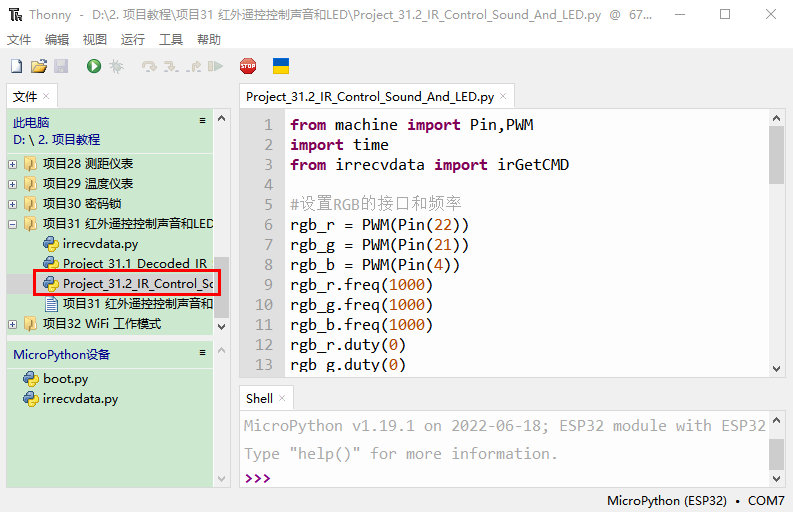Image resolution: width=793 pixels, height=512 pixels.
Task: Run the current script with the green play button
Action: point(94,66)
